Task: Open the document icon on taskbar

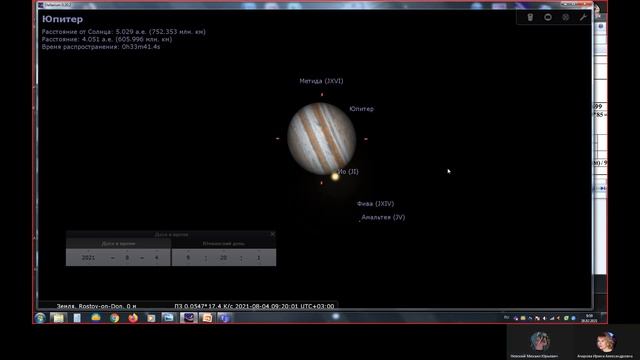Action: (77, 318)
